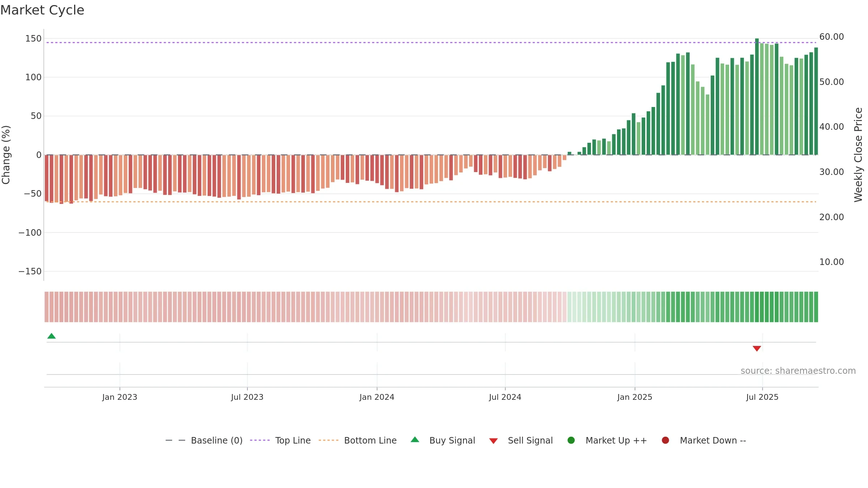Click the −150 tick on the Change (%) axis
The image size is (868, 488).
point(30,271)
